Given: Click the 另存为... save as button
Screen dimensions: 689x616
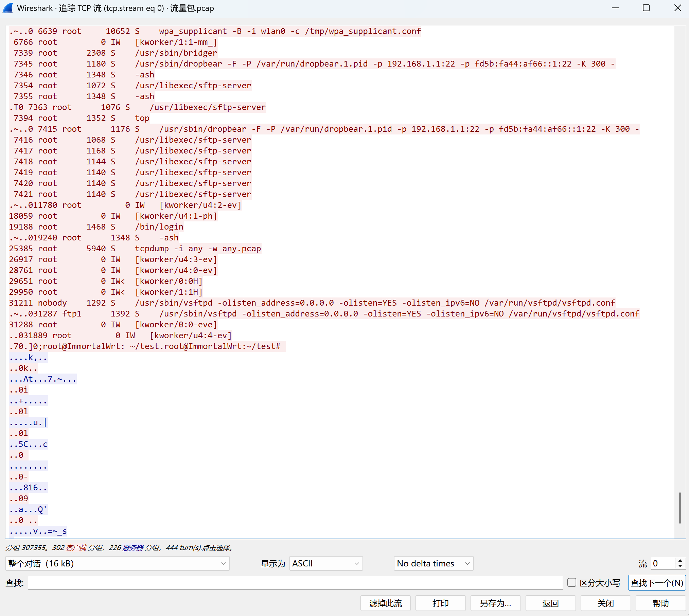Looking at the screenshot, I should [x=495, y=603].
